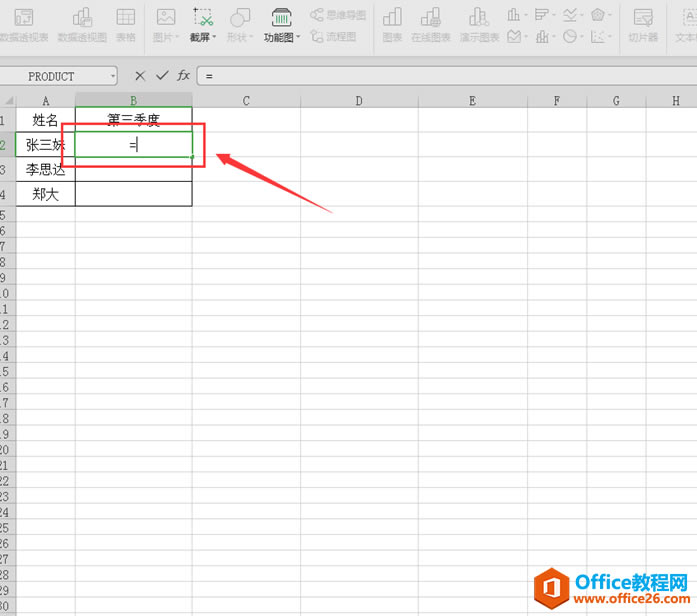Click the text box (文本框) icon

[689, 18]
